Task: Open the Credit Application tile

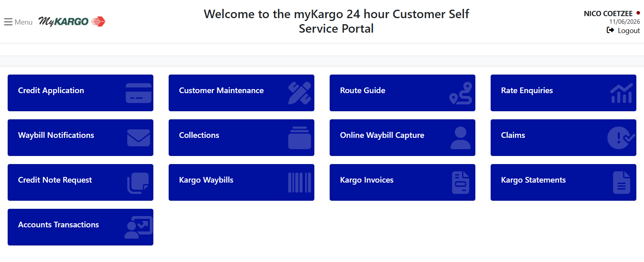Action: click(80, 93)
